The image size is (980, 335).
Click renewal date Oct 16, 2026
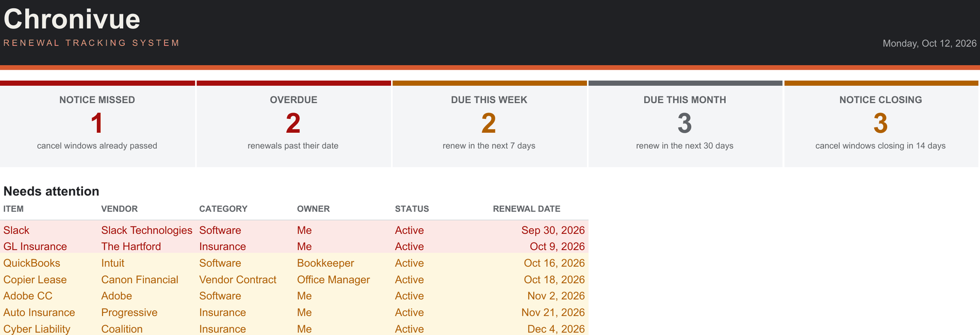pos(554,263)
